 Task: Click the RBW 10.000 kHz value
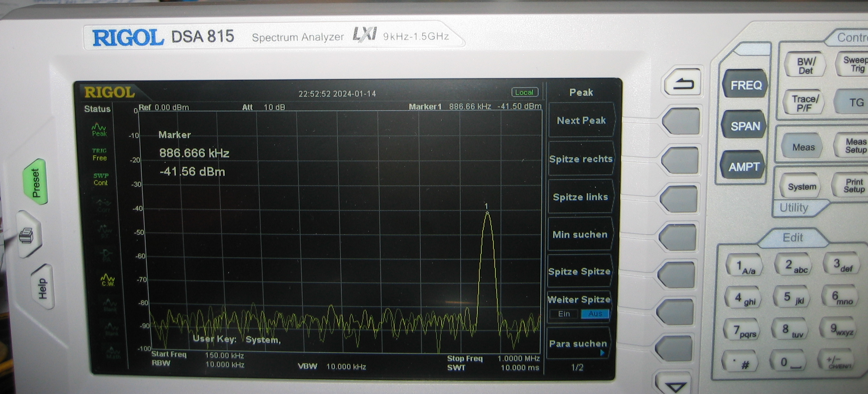pyautogui.click(x=225, y=365)
